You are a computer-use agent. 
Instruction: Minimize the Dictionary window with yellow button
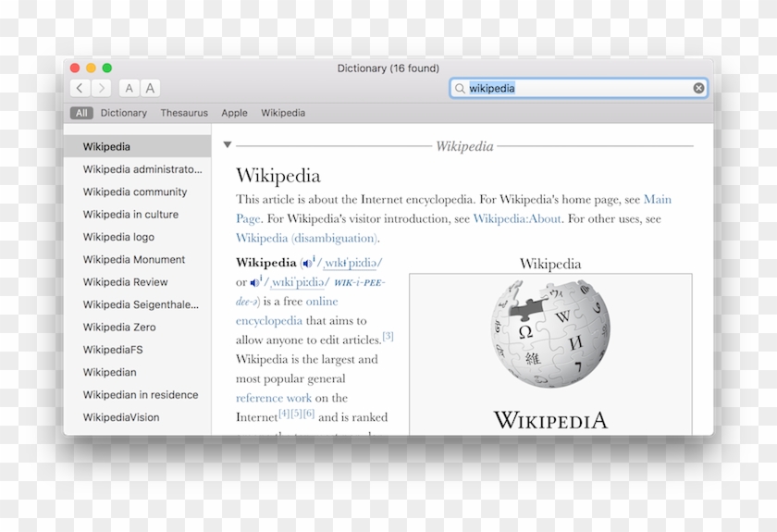click(x=91, y=68)
